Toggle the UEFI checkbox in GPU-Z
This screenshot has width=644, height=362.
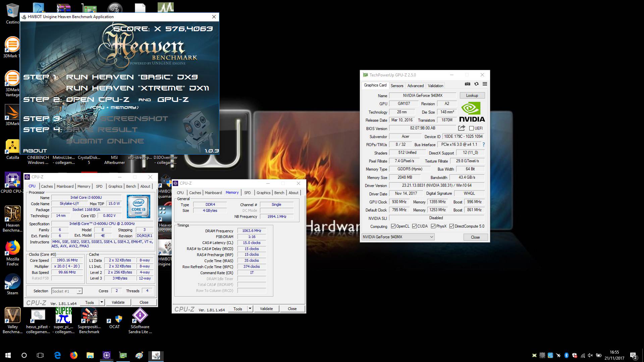pos(471,128)
